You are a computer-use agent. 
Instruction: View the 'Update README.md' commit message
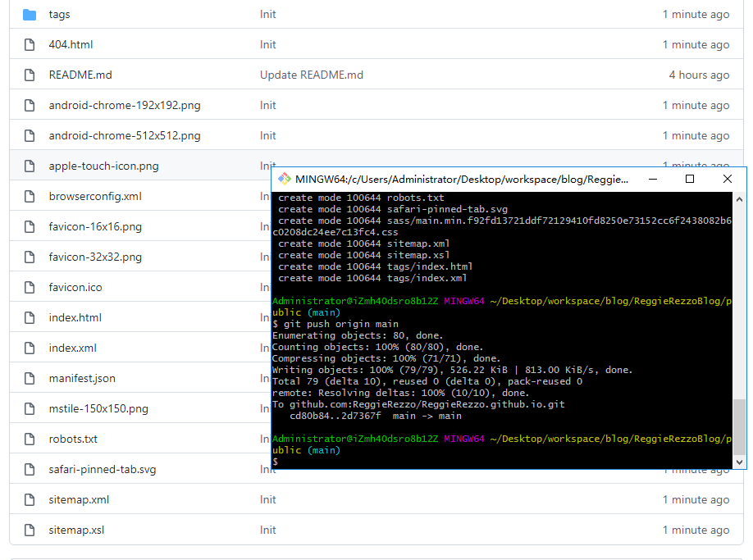coord(311,75)
